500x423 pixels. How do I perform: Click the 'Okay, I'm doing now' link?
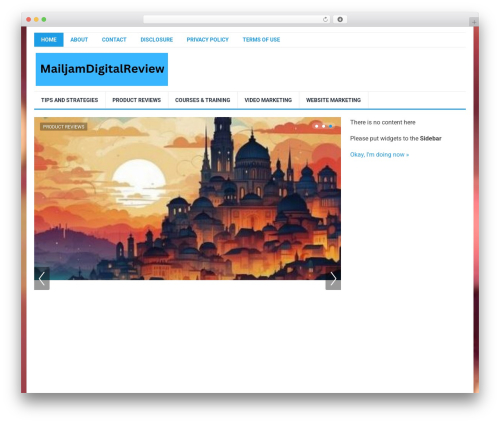pyautogui.click(x=379, y=155)
